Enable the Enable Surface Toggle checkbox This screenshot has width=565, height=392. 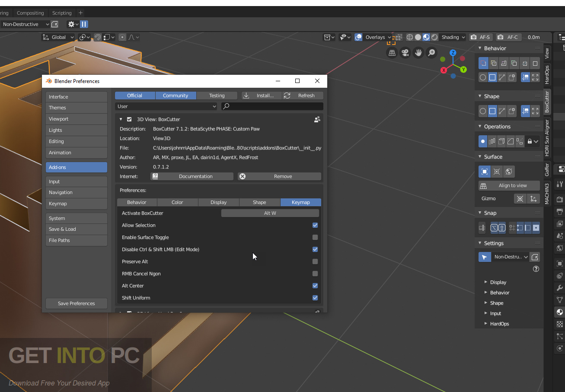(315, 237)
